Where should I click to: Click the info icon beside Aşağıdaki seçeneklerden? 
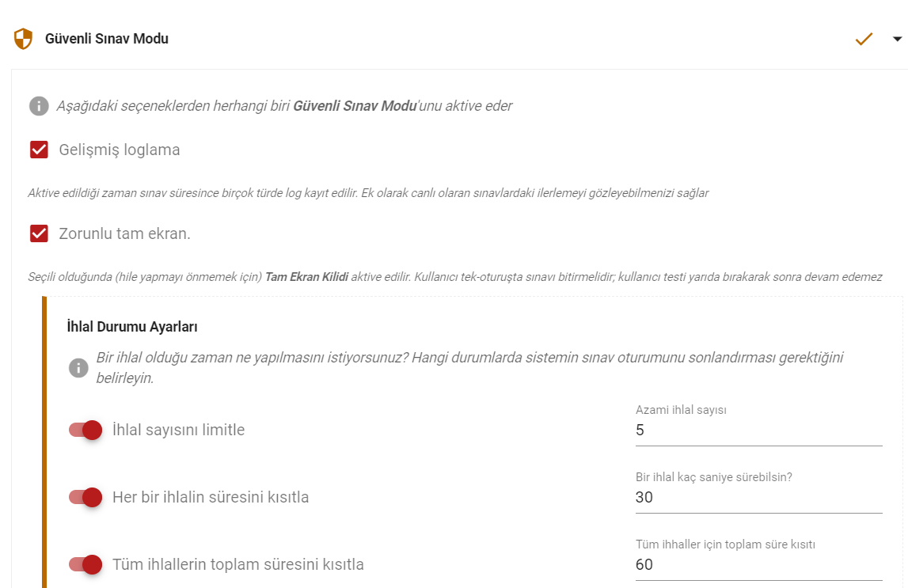coord(39,106)
